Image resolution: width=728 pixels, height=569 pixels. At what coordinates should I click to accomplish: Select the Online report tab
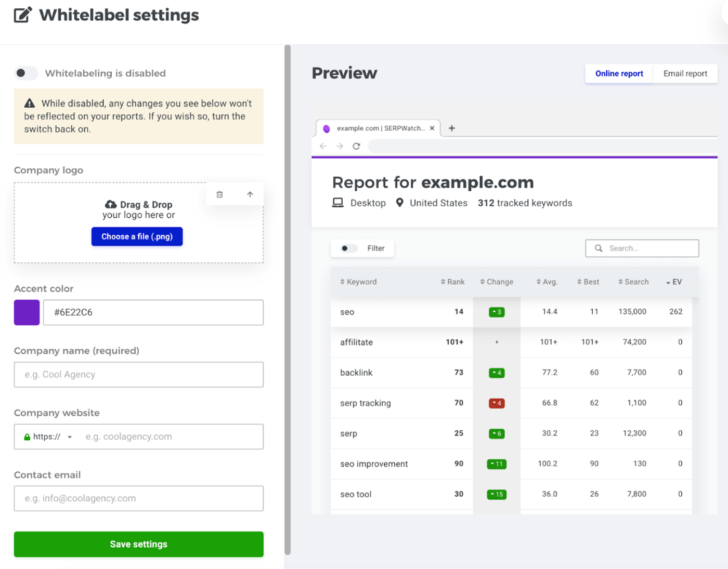(619, 74)
